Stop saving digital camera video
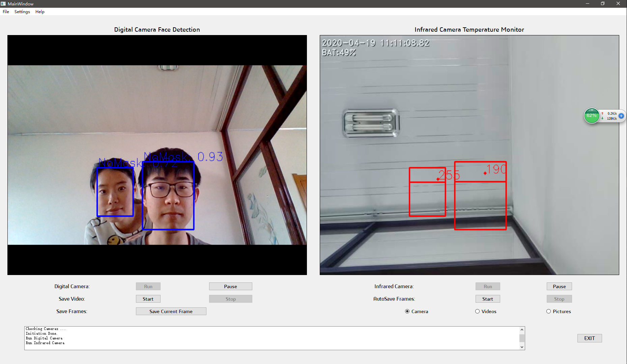The height and width of the screenshot is (364, 627). [231, 299]
